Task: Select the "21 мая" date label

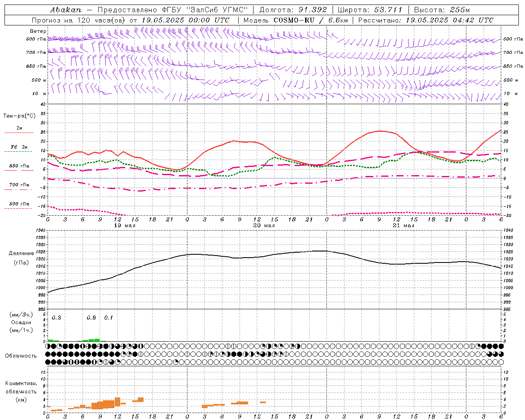Action: coord(403,226)
